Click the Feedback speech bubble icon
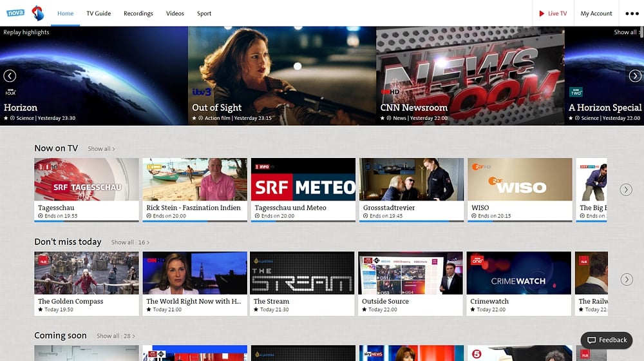Image resolution: width=644 pixels, height=361 pixels. click(x=591, y=340)
